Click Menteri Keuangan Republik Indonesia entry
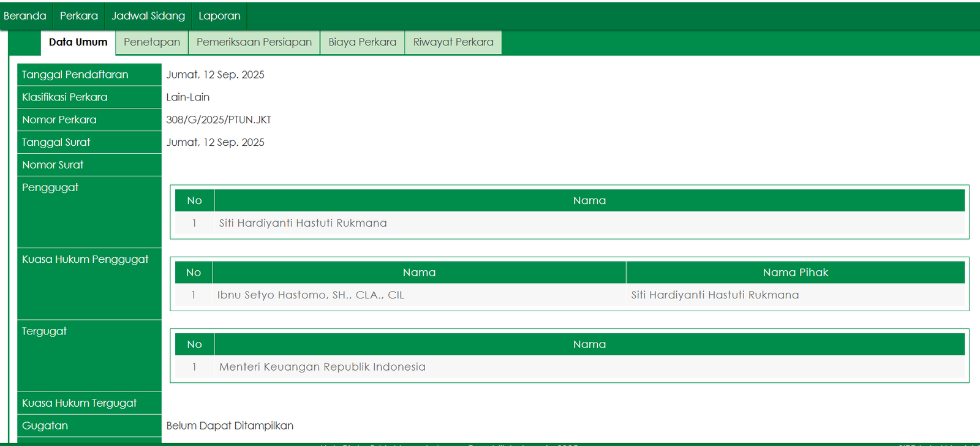 click(322, 367)
